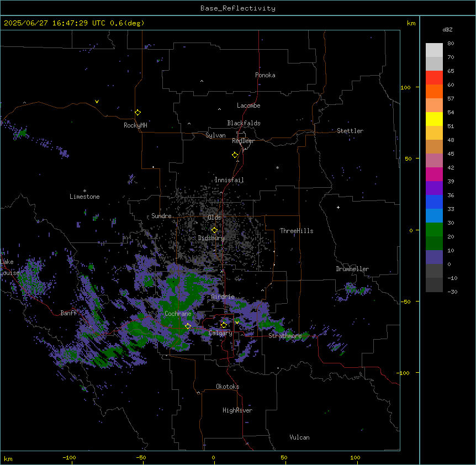Image resolution: width=476 pixels, height=465 pixels.
Task: Click the km unit label beside horizontal axis
Action: coord(8,458)
